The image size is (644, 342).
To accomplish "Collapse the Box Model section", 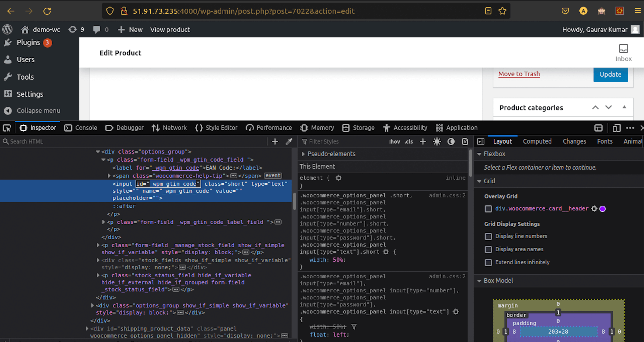I will (x=479, y=281).
